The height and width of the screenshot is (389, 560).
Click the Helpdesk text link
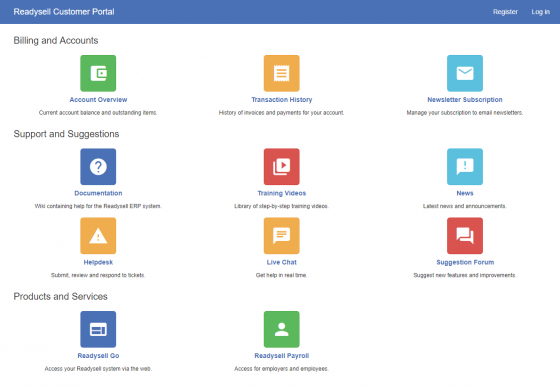(x=98, y=262)
